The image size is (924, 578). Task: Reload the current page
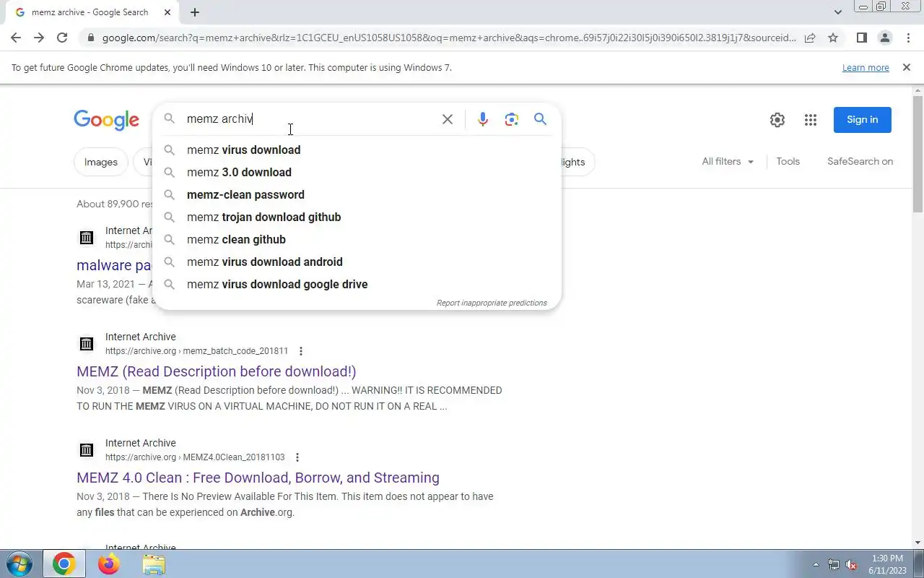point(62,38)
